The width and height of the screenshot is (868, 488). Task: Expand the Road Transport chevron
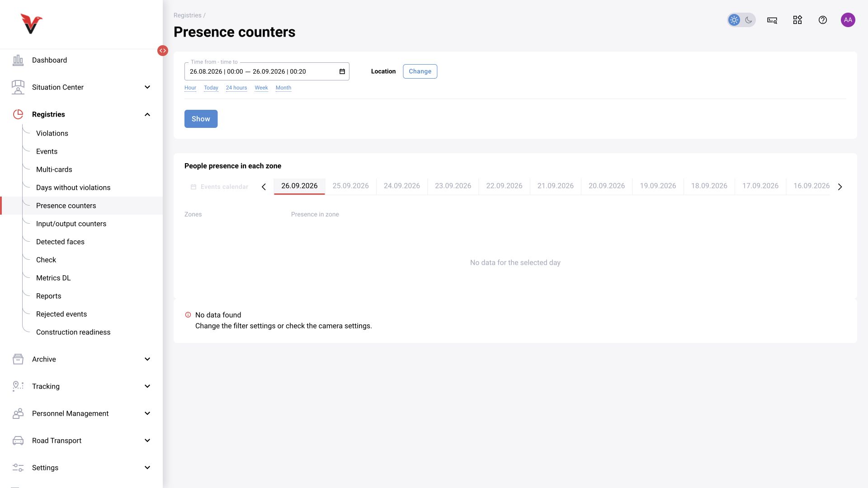tap(147, 441)
